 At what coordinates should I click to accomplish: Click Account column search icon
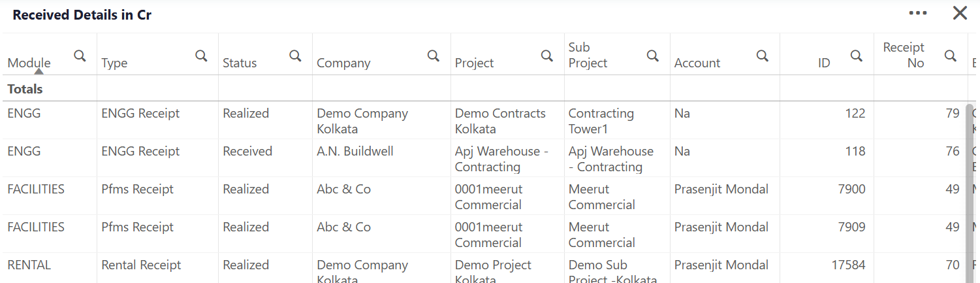coord(762,56)
